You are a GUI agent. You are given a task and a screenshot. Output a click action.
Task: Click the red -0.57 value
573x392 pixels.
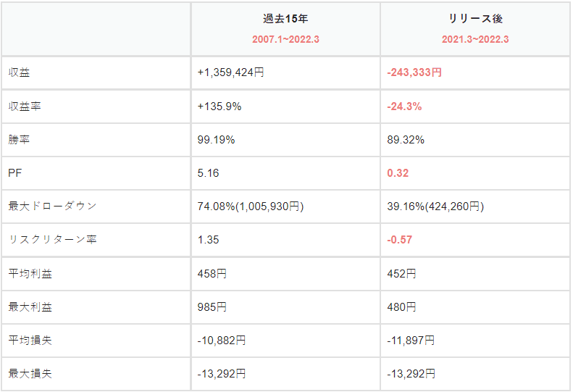[x=400, y=240]
